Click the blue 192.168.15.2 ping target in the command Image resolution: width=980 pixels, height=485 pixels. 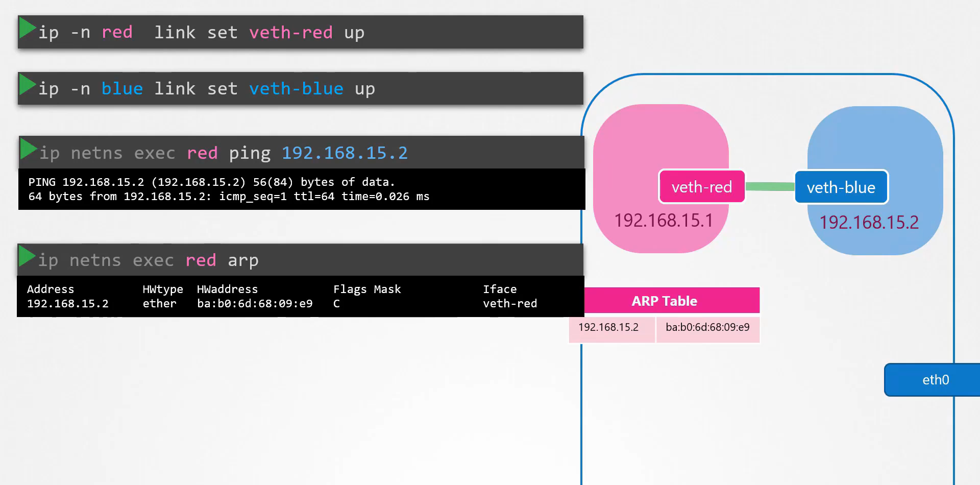[x=345, y=153]
